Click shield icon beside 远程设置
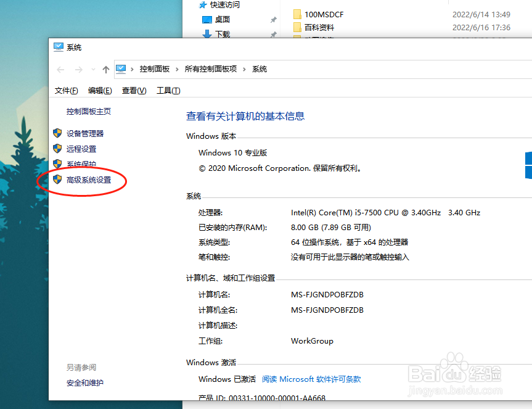This screenshot has width=532, height=409. coord(57,148)
